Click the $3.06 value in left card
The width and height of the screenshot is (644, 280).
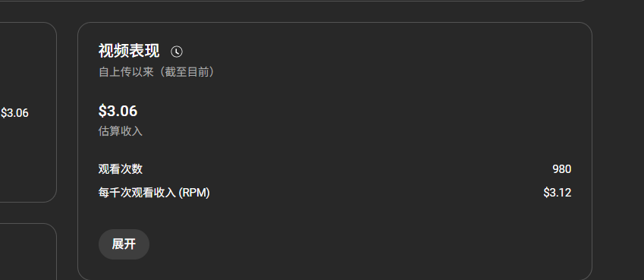tap(14, 113)
